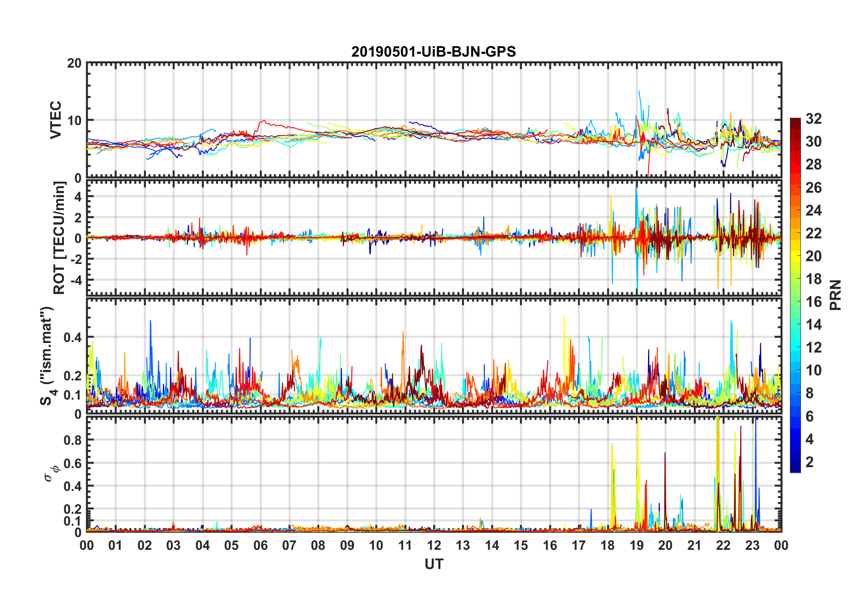868x590 pixels.
Task: Click UT time tick label 19
Action: (637, 546)
